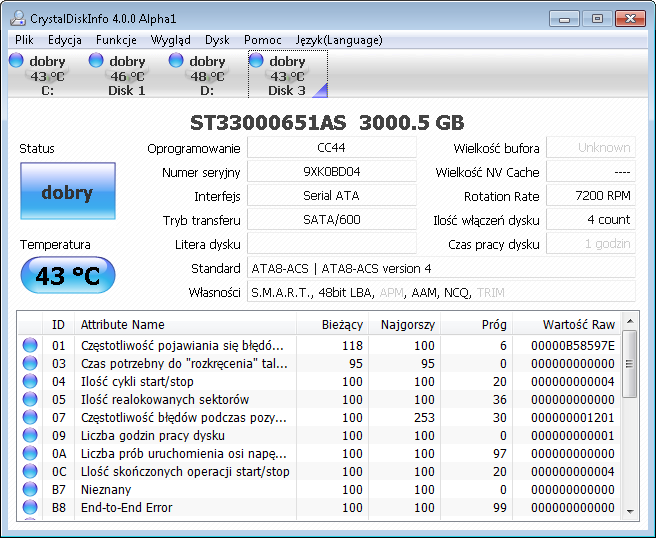Click the Próg column header
The width and height of the screenshot is (656, 538).
477,324
